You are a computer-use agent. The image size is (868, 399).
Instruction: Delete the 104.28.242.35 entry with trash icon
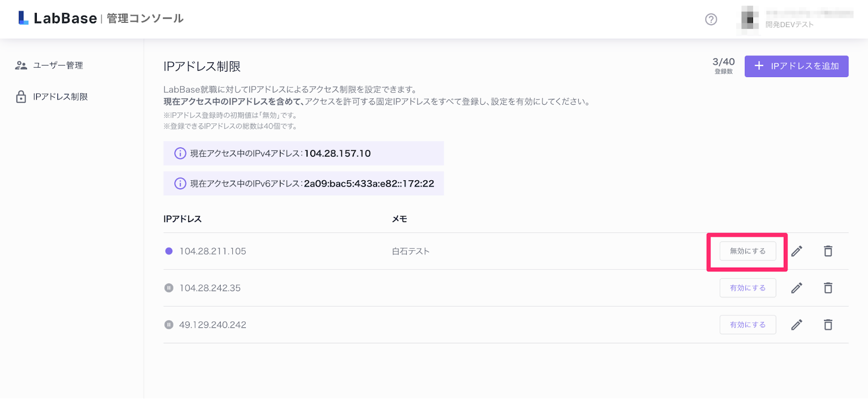828,288
